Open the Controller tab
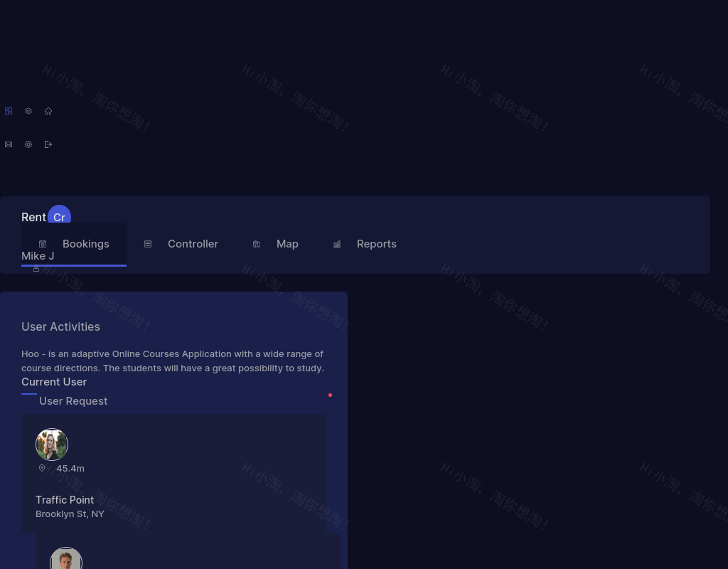 pyautogui.click(x=193, y=244)
